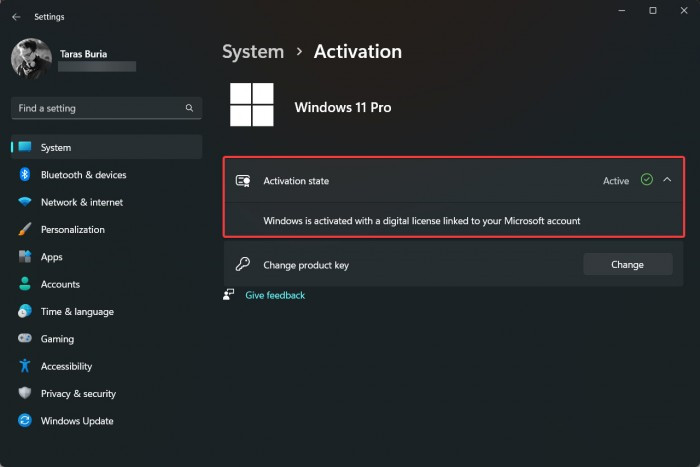This screenshot has height=467, width=700.
Task: Open Bluetooth & devices via its icon
Action: click(x=25, y=175)
